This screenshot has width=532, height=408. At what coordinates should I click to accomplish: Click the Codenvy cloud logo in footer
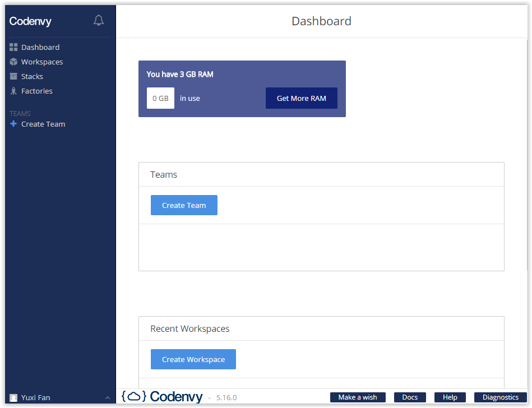click(x=134, y=396)
